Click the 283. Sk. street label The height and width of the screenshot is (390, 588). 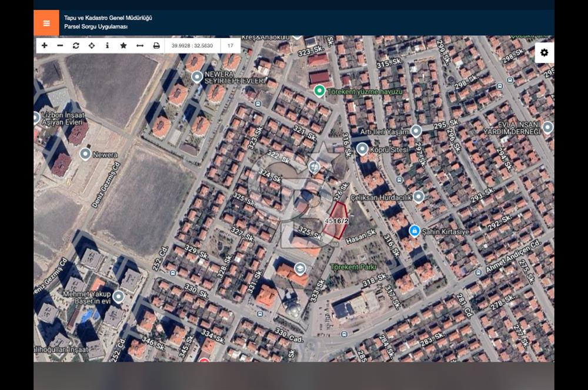coord(432,339)
